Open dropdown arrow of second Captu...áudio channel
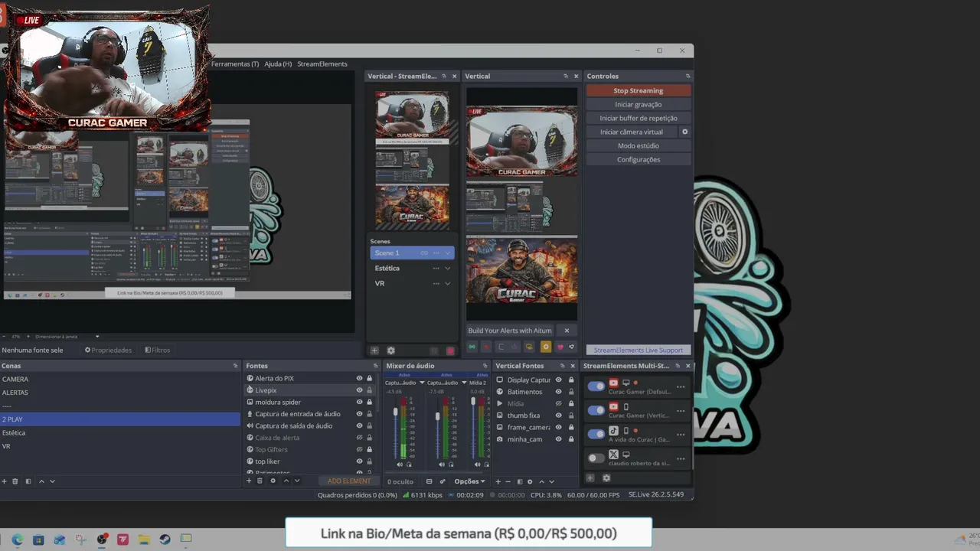The width and height of the screenshot is (980, 551). point(464,383)
